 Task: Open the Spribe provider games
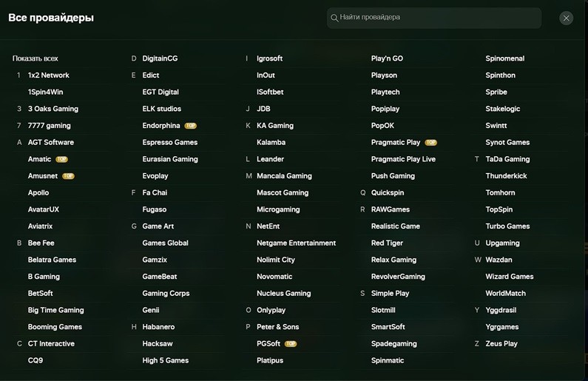click(496, 92)
